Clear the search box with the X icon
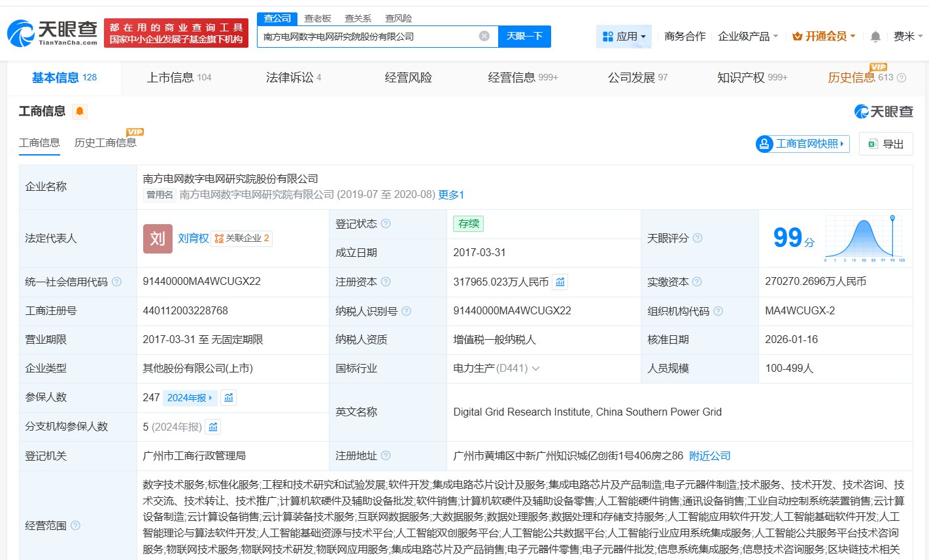This screenshot has height=560, width=929. click(x=484, y=36)
